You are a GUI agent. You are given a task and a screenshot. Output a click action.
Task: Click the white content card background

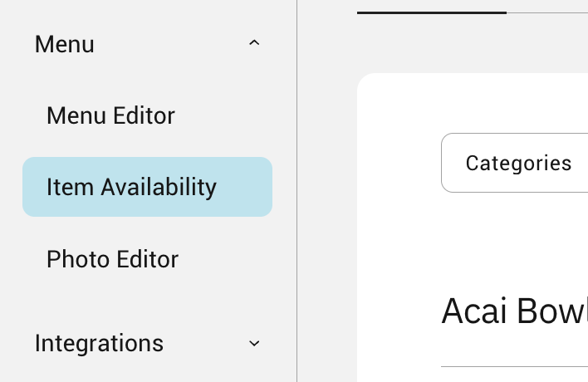click(399, 249)
